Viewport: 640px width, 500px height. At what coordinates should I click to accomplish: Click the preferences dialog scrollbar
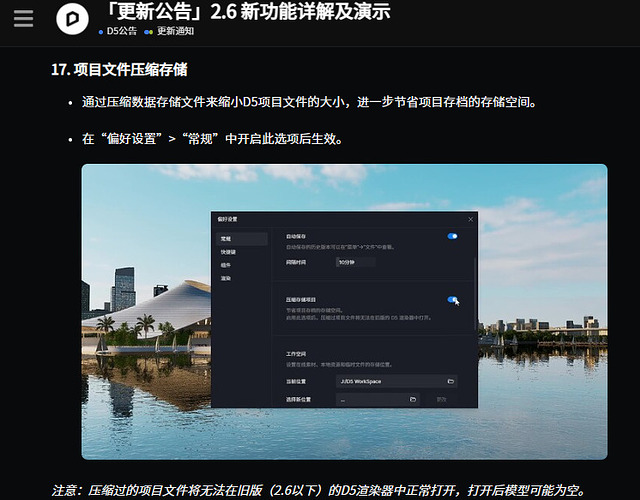point(475,294)
